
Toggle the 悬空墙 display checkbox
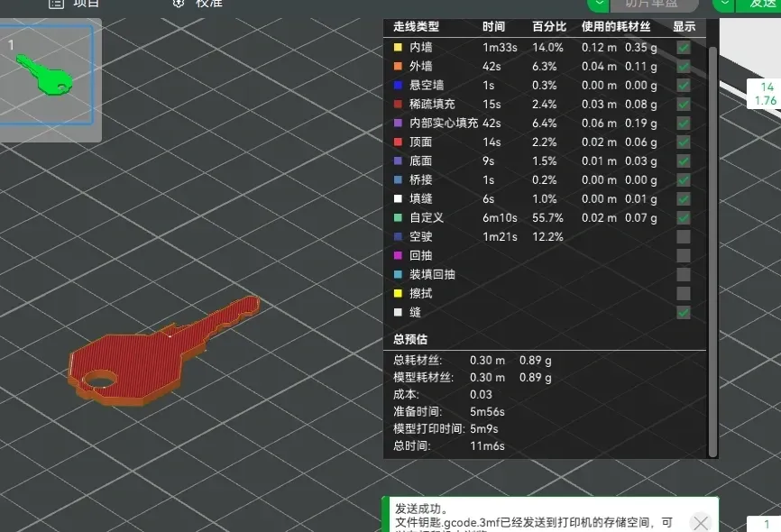tap(684, 85)
